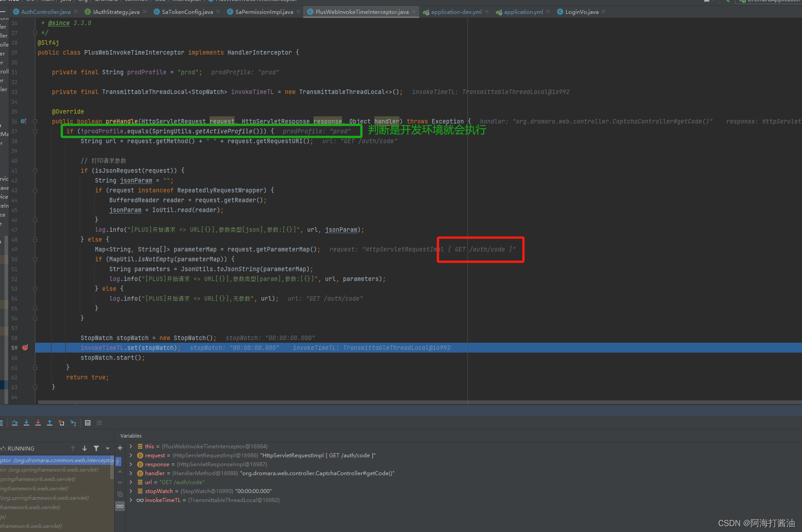Image resolution: width=802 pixels, height=532 pixels.
Task: Click the Drop Frame icon
Action: coord(61,423)
